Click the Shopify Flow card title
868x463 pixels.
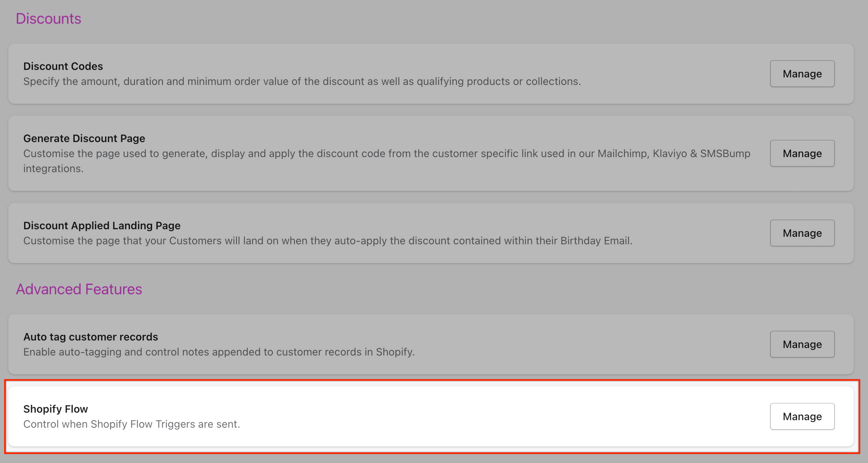pos(56,409)
